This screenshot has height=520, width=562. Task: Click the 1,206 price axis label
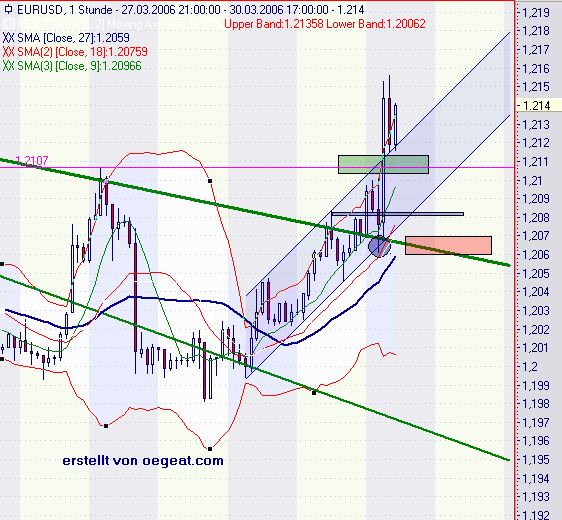point(536,255)
